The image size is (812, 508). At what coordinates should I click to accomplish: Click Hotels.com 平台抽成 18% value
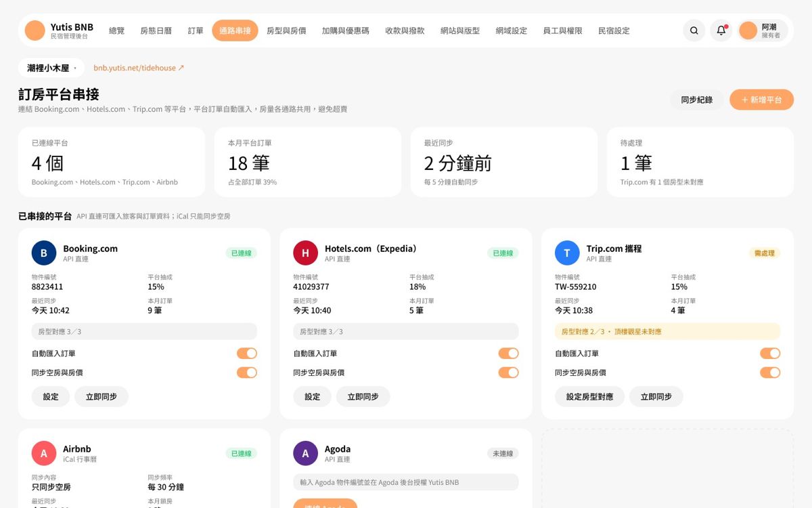[418, 287]
